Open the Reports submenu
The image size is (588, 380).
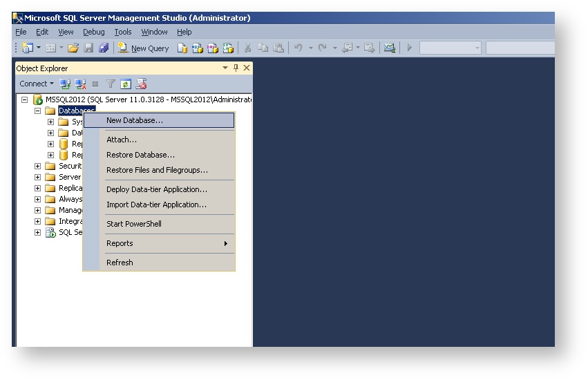click(120, 243)
